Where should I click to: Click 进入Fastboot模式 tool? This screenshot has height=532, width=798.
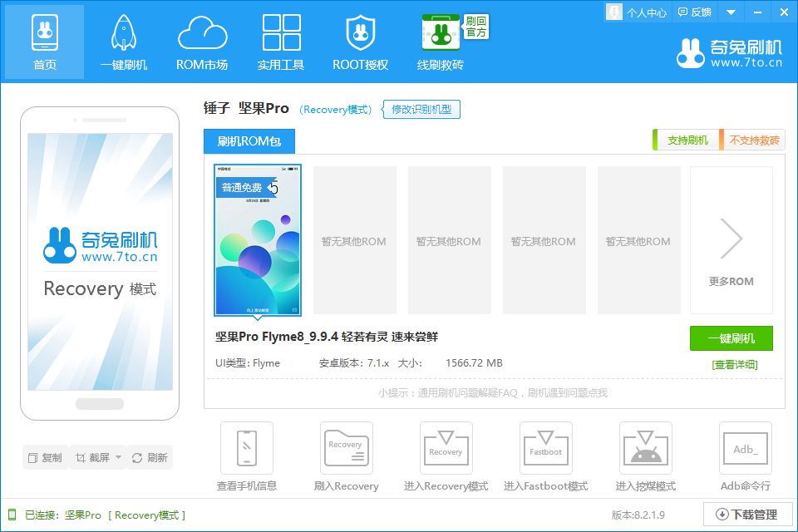click(545, 456)
